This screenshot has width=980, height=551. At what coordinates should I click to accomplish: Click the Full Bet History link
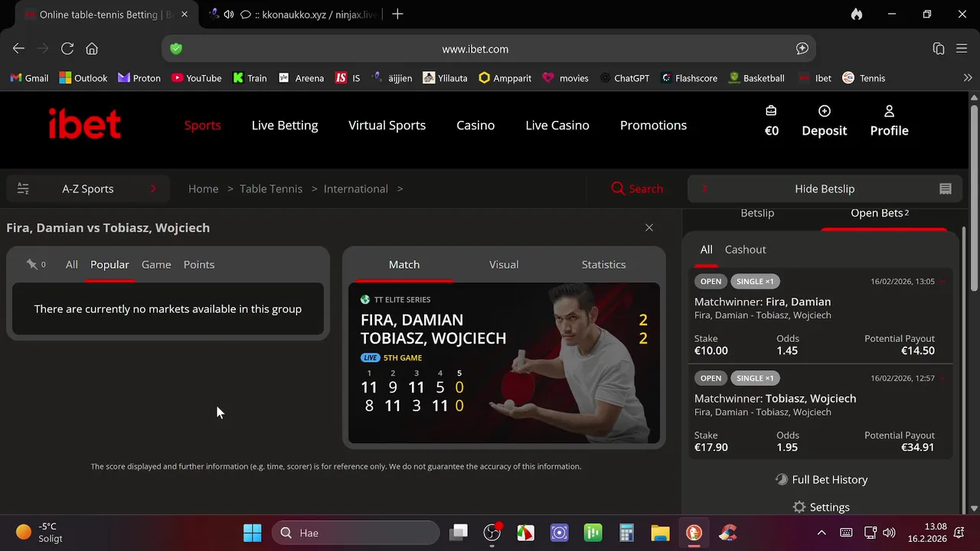830,480
